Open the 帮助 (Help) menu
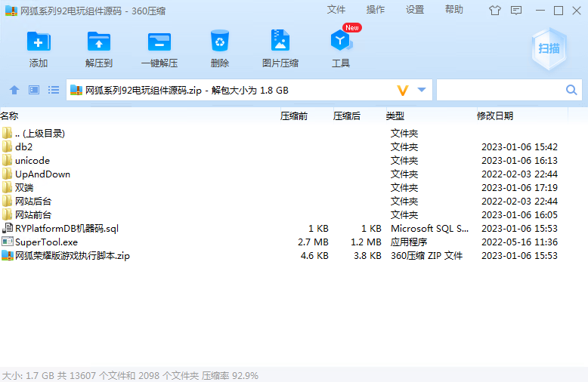Screen dimensions: 588x382 (454, 10)
